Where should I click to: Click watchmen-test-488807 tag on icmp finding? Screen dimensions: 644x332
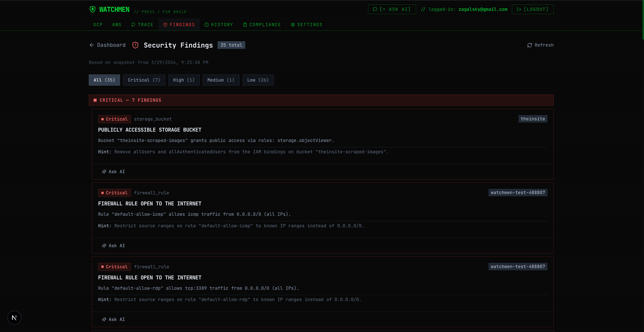(518, 193)
